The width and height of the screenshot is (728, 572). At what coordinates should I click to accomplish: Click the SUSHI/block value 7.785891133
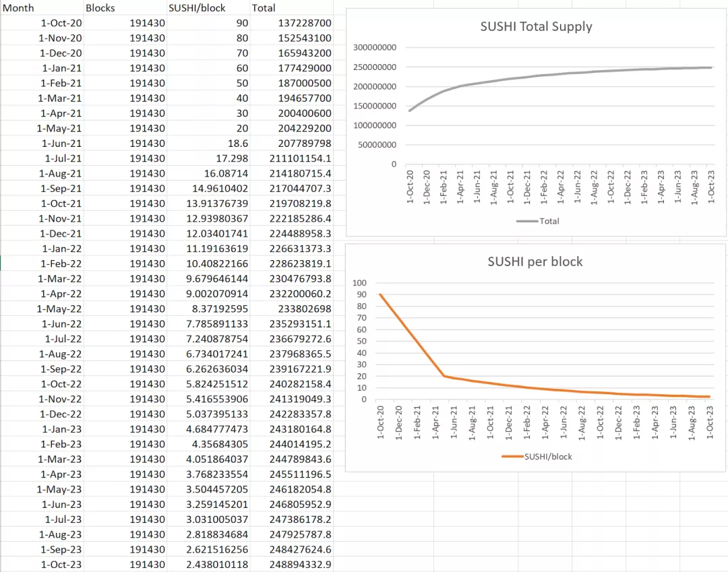tap(208, 324)
